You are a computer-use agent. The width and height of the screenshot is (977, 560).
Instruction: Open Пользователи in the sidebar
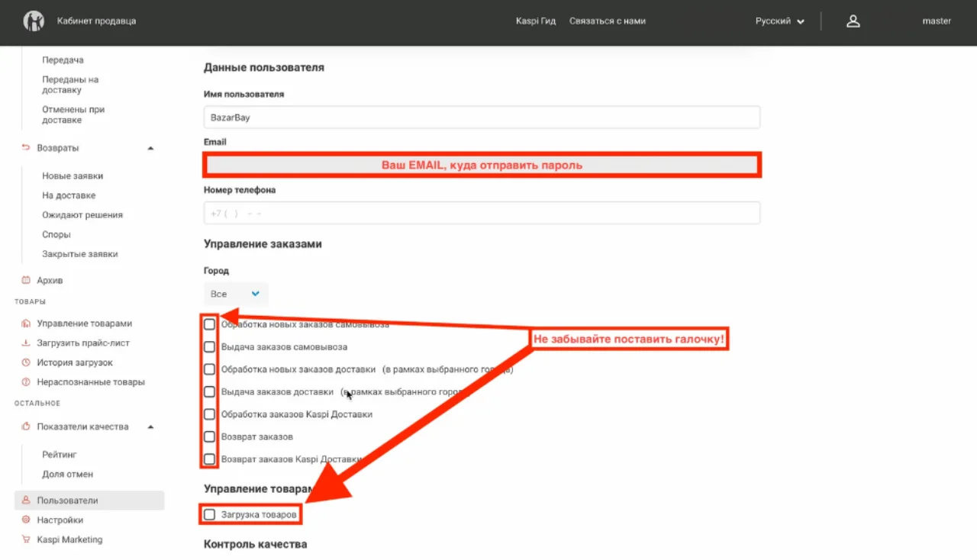(x=67, y=500)
